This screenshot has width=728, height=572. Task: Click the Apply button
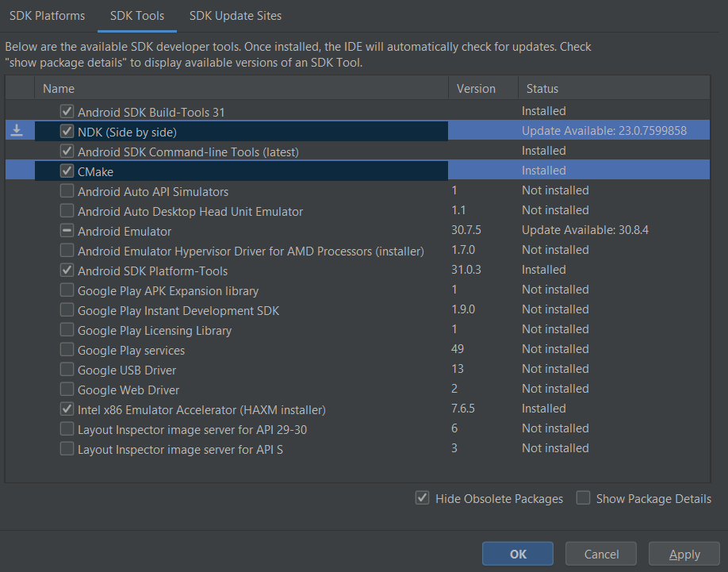(684, 553)
